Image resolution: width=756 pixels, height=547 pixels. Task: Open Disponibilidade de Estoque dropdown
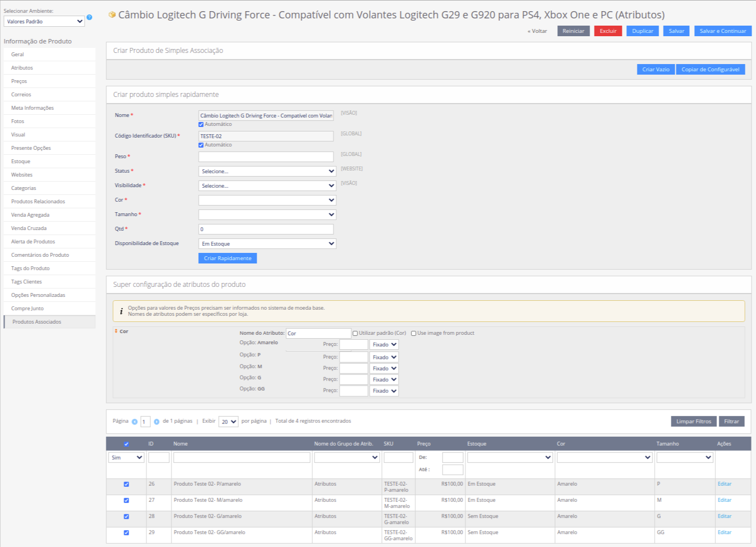[267, 243]
